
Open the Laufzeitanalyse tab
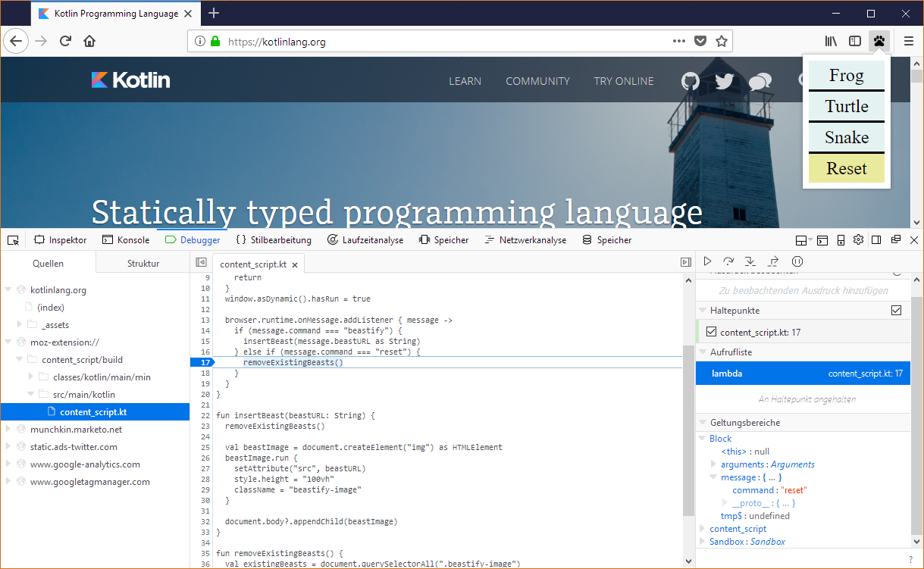[365, 240]
